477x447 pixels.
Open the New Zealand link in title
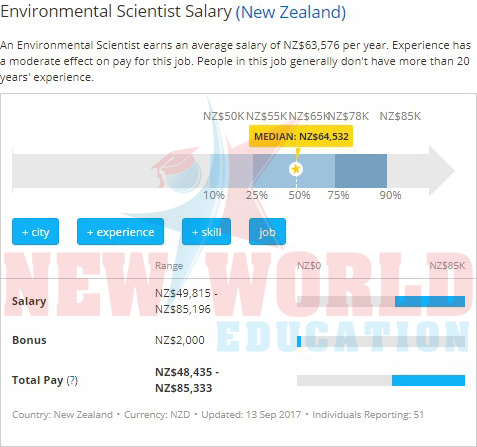[x=291, y=12]
